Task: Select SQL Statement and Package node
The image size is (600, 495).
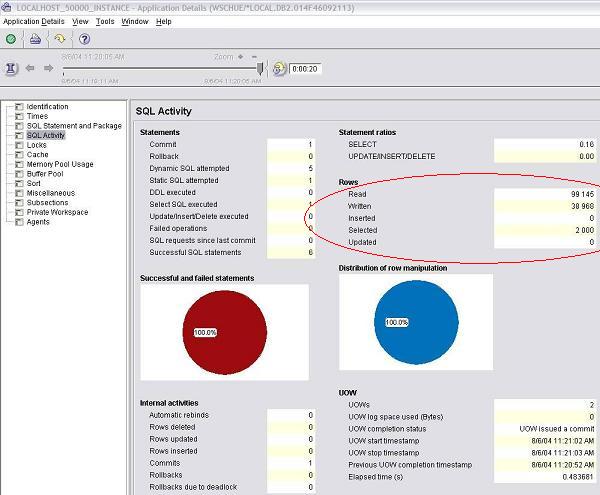Action: (73, 126)
